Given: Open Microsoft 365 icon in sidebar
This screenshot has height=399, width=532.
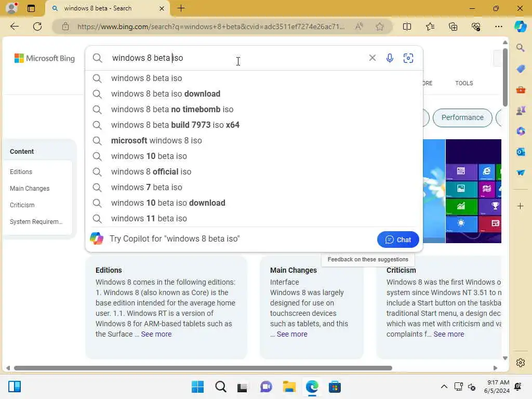Looking at the screenshot, I should coord(521,131).
